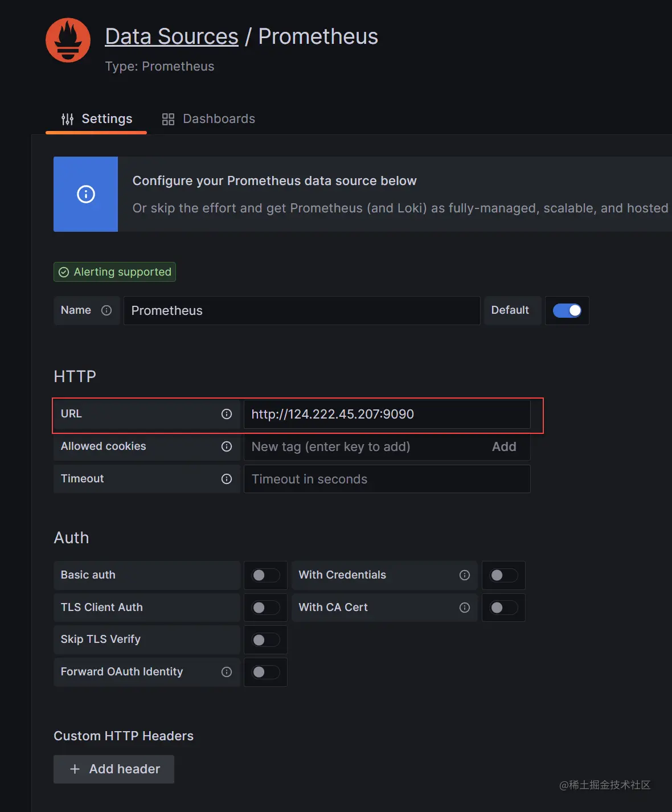
Task: Switch to the Dashboards tab
Action: [x=208, y=118]
